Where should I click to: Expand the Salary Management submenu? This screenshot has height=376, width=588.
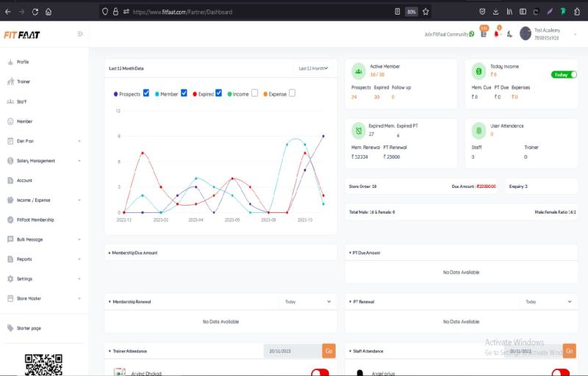coord(79,161)
